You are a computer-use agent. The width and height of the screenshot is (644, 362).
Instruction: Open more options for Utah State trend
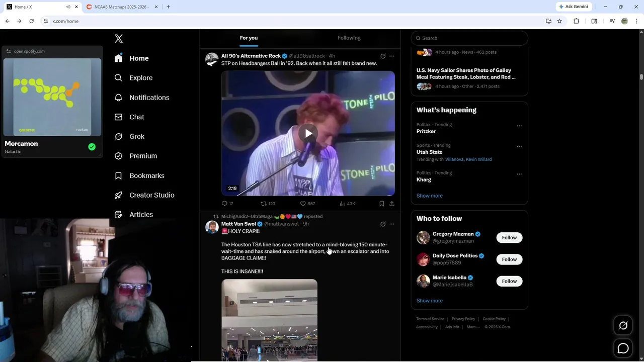519,147
